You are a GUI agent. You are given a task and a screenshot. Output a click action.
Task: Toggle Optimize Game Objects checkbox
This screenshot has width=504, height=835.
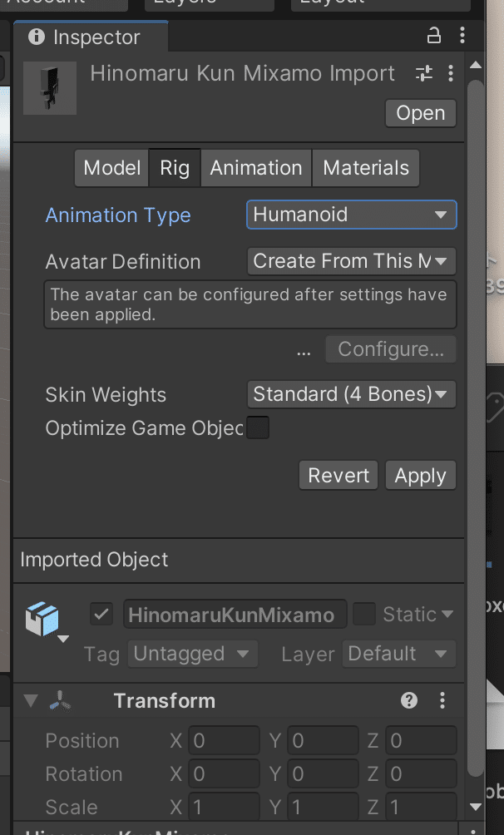tap(258, 427)
